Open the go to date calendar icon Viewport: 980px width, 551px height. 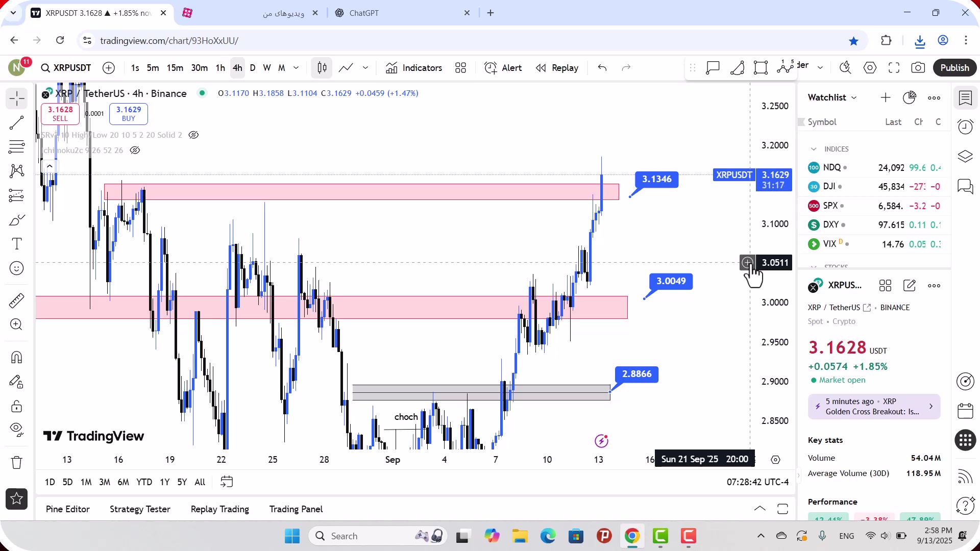tap(227, 482)
